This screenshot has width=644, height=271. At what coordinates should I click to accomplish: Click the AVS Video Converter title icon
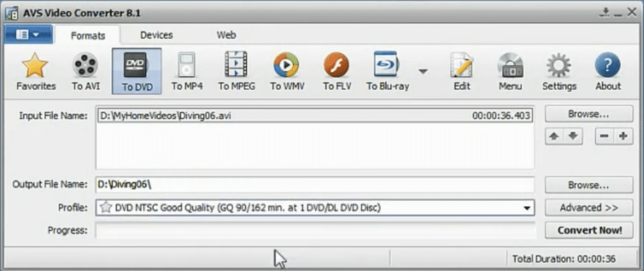pos(11,13)
